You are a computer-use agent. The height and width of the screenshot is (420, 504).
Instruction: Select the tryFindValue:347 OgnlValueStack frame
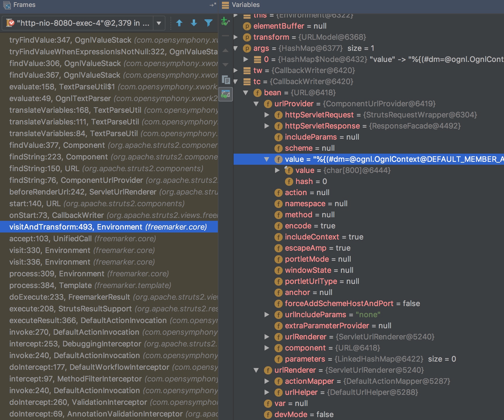coord(109,40)
